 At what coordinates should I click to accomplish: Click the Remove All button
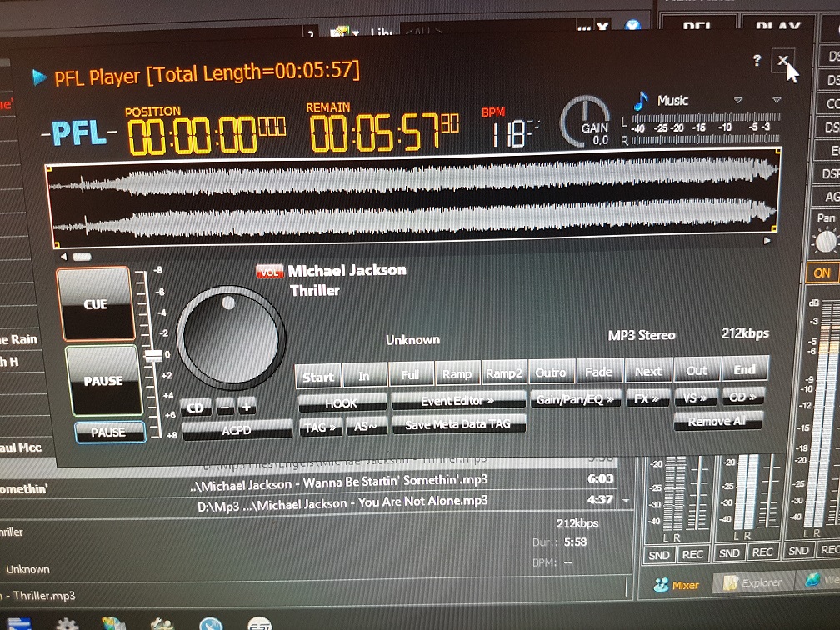click(717, 421)
